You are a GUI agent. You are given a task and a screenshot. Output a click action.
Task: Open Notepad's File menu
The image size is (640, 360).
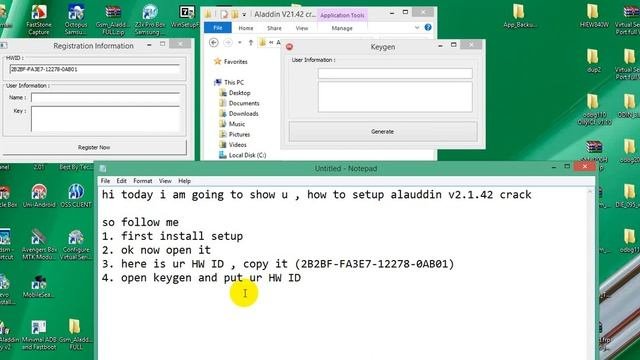click(105, 181)
